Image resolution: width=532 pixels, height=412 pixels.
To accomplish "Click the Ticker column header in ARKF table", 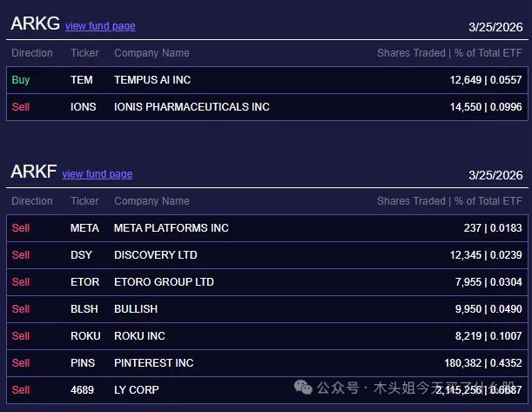I will coord(84,201).
